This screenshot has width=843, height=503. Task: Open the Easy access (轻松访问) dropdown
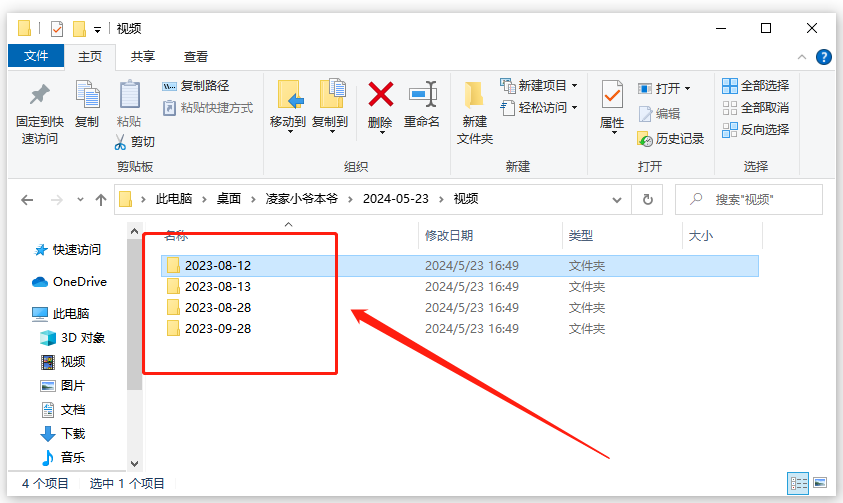point(539,107)
